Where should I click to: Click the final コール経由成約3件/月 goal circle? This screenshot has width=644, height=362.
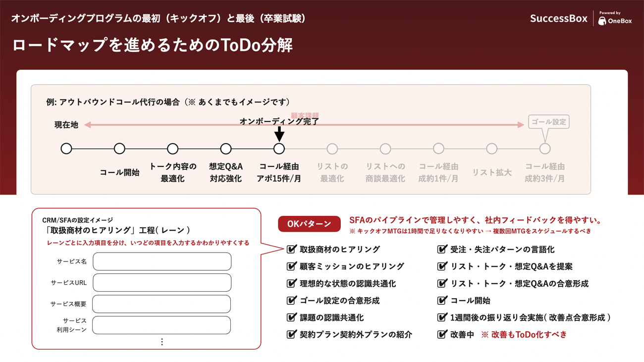[545, 149]
